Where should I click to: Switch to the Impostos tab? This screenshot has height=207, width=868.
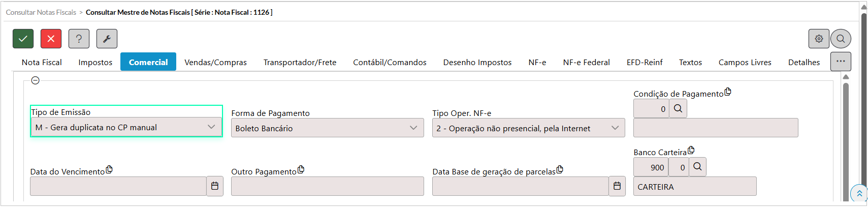[x=95, y=62]
